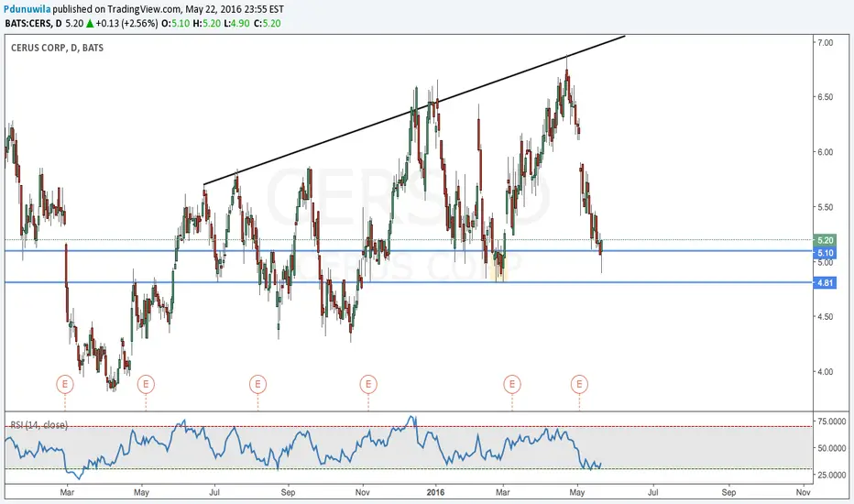The height and width of the screenshot is (504, 854).
Task: Click the March 2016 earnings E marker
Action: pos(512,384)
